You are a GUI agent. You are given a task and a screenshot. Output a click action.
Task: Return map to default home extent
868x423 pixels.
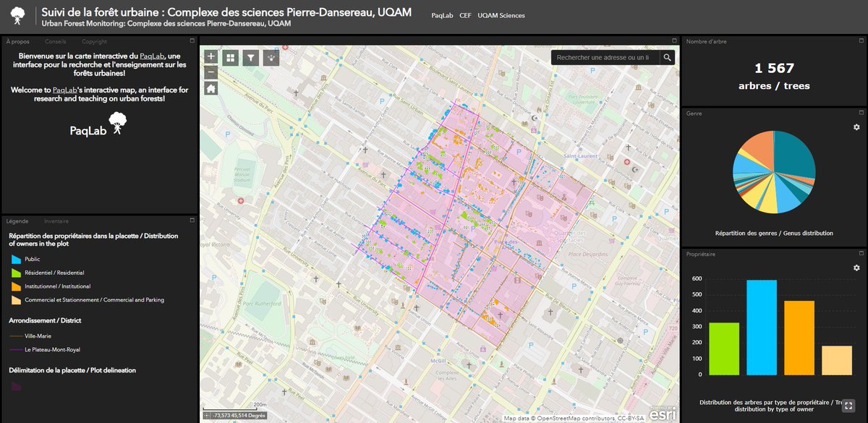coord(210,88)
